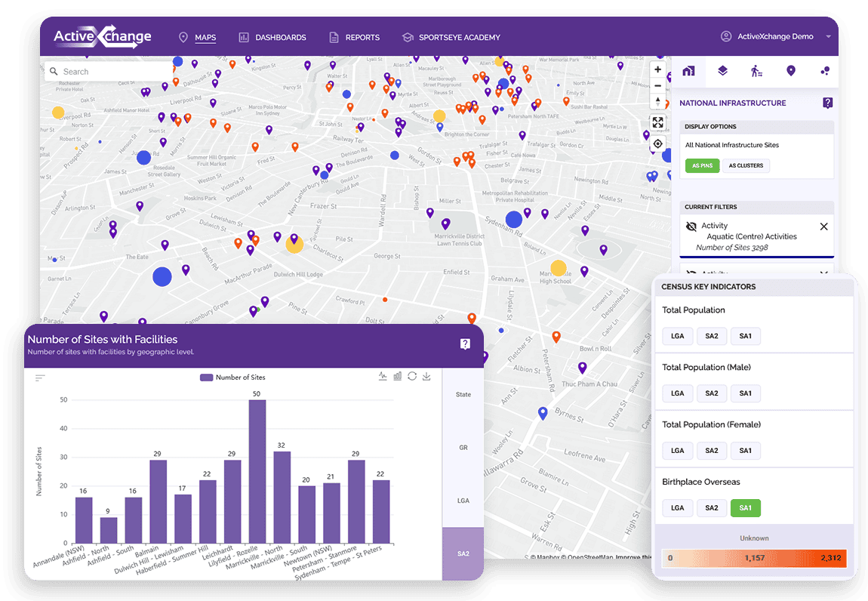Image resolution: width=868 pixels, height=601 pixels.
Task: Open the map layers panel icon
Action: coord(722,71)
